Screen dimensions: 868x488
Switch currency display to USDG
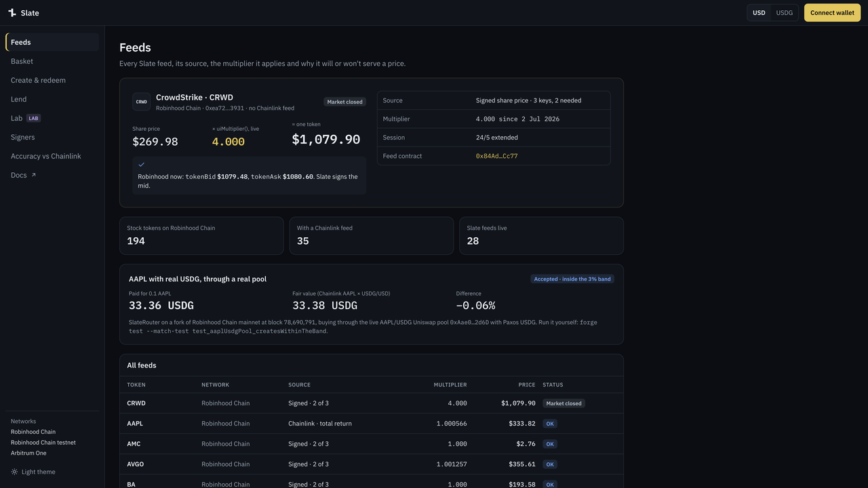pyautogui.click(x=785, y=13)
